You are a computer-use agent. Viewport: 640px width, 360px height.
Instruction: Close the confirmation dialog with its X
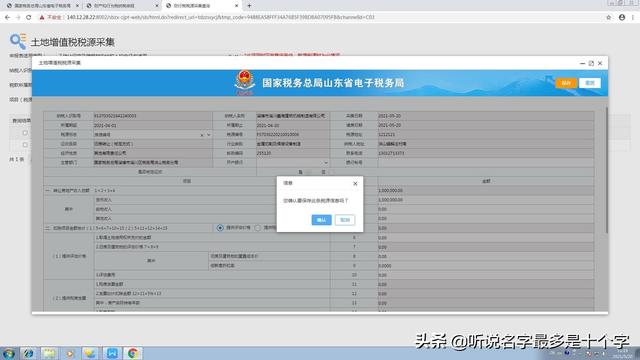point(355,184)
